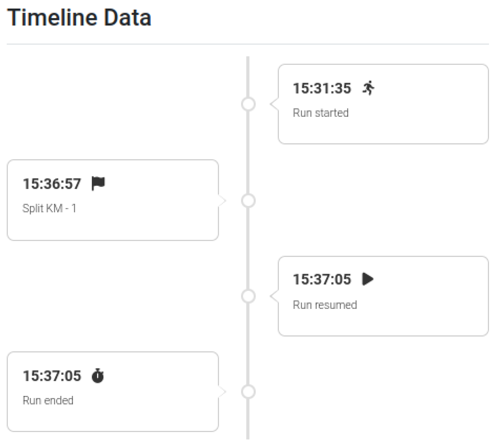Viewport: 498px width, 448px height.
Task: Click the flag icon on Split KM card
Action: pos(98,183)
